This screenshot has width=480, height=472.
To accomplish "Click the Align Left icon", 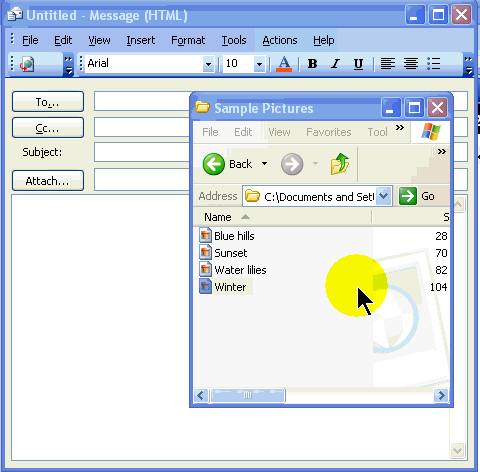I will coord(388,63).
